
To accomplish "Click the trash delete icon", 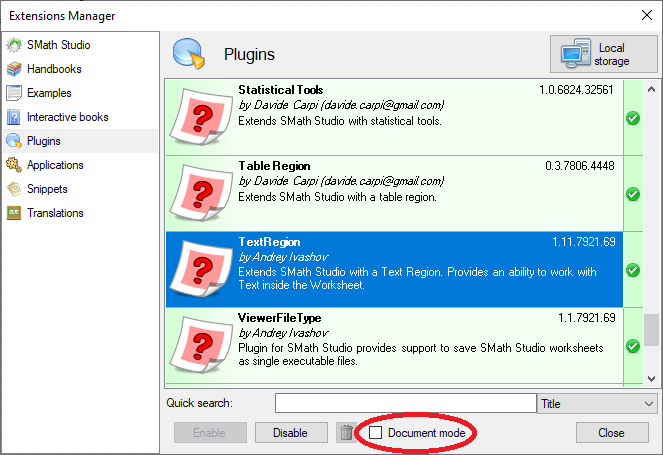I will click(x=346, y=433).
